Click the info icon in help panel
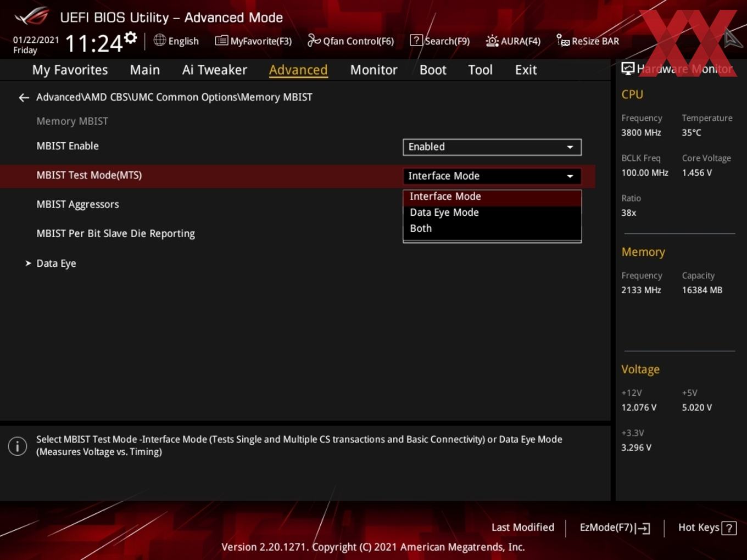This screenshot has height=560, width=747. (x=18, y=446)
